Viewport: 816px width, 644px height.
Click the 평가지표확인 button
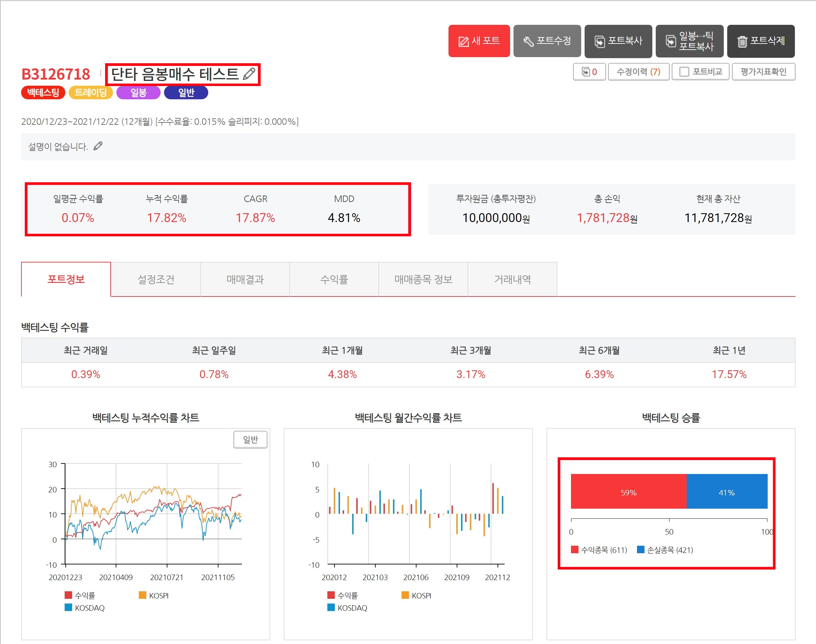[x=763, y=72]
